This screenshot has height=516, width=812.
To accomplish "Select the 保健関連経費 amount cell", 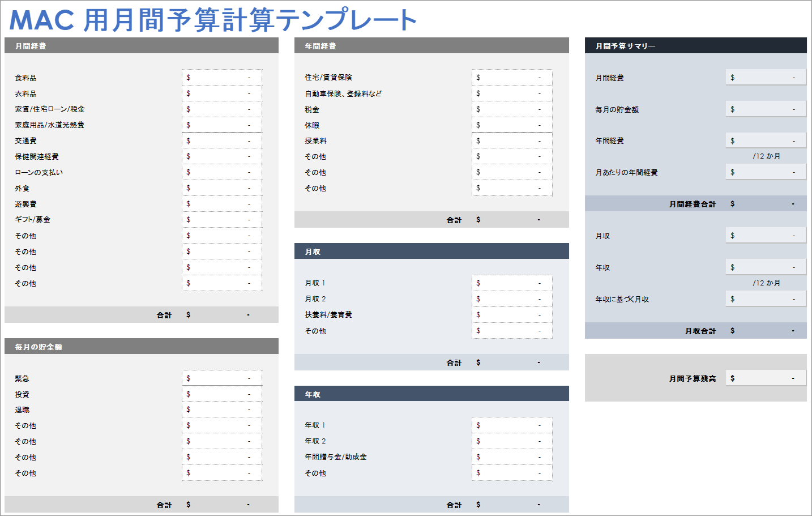I will pos(222,156).
